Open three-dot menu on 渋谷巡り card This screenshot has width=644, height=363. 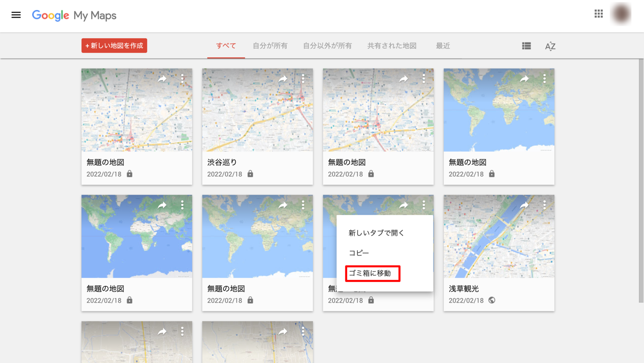pyautogui.click(x=303, y=79)
